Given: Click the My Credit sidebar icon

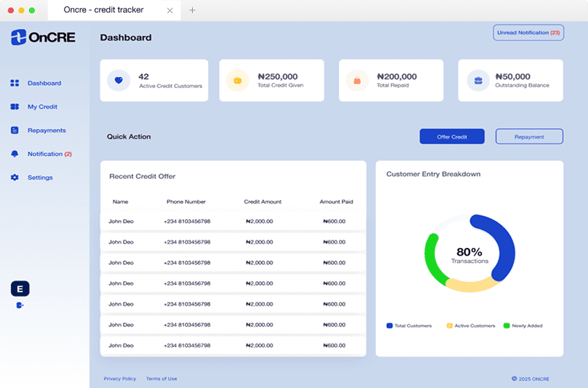Looking at the screenshot, I should 15,107.
